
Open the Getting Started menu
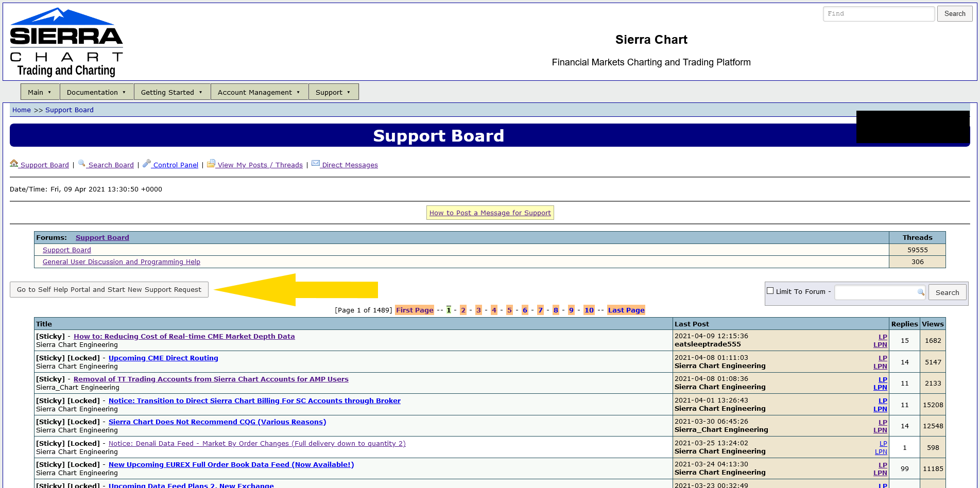tap(173, 92)
